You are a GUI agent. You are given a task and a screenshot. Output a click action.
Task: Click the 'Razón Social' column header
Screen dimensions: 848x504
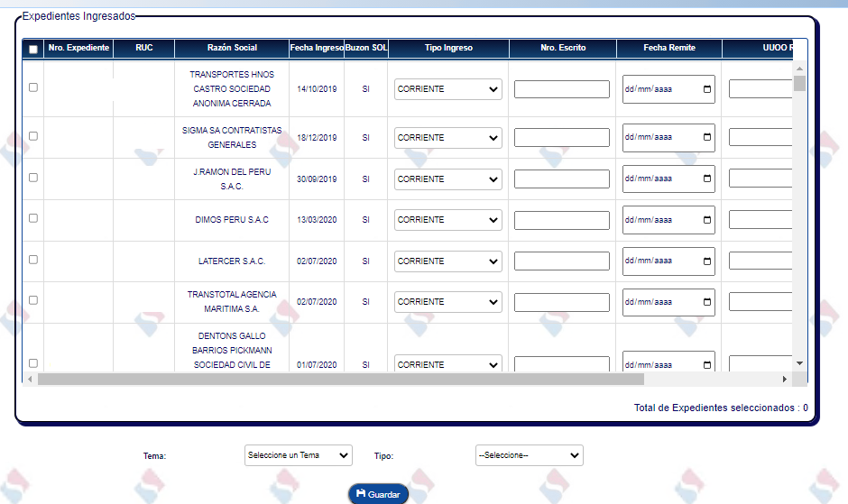pos(232,48)
